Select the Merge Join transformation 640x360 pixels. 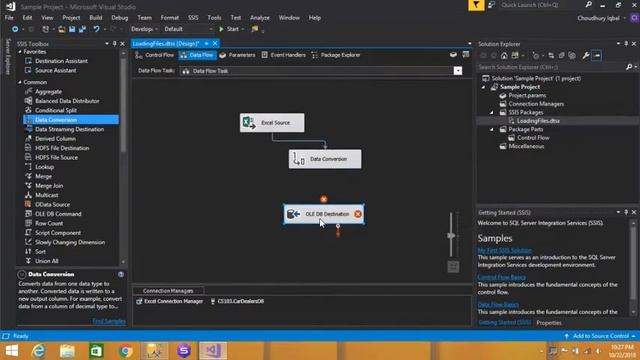(49, 186)
